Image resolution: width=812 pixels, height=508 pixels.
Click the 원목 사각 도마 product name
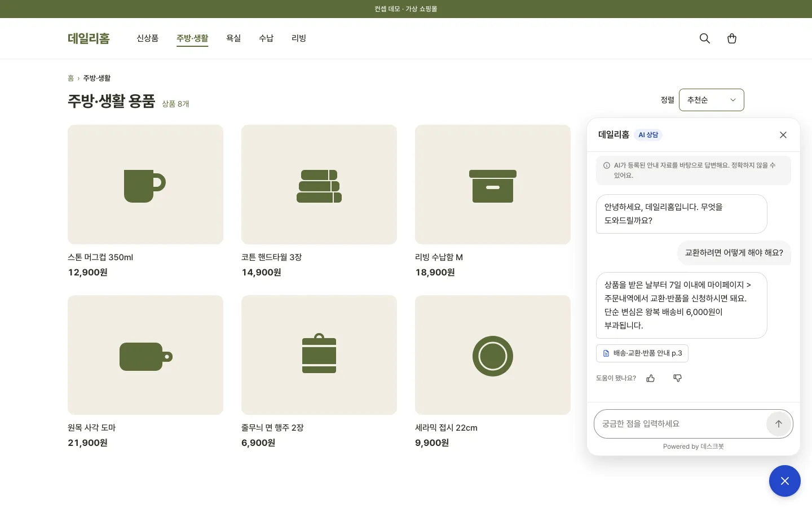pos(92,428)
